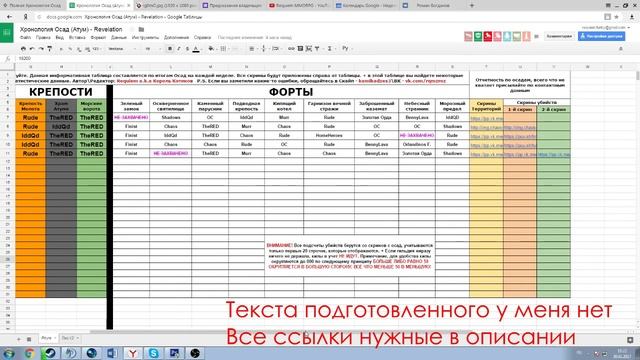Open the Дополнения menu

pyautogui.click(x=176, y=37)
